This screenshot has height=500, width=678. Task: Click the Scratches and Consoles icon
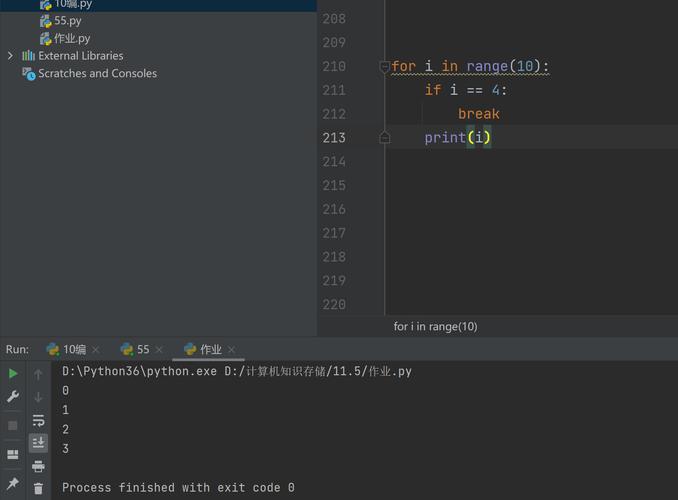29,74
